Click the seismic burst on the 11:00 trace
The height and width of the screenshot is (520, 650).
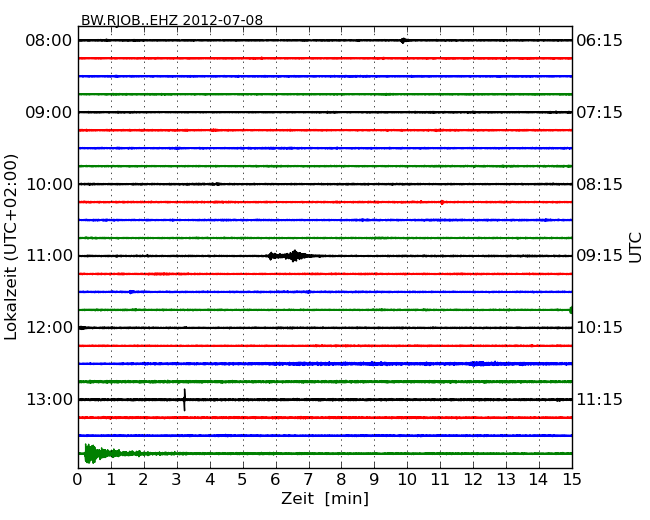(292, 256)
